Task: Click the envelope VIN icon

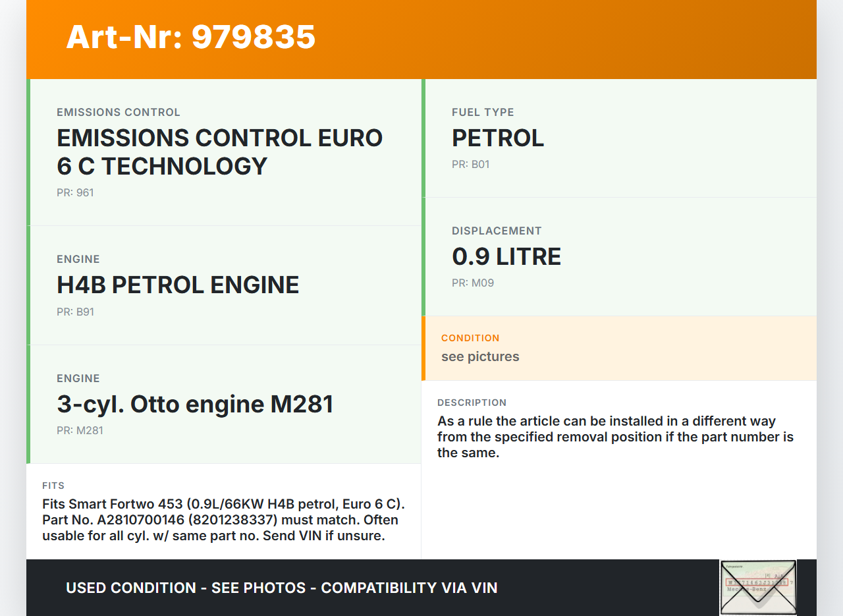Action: click(758, 587)
